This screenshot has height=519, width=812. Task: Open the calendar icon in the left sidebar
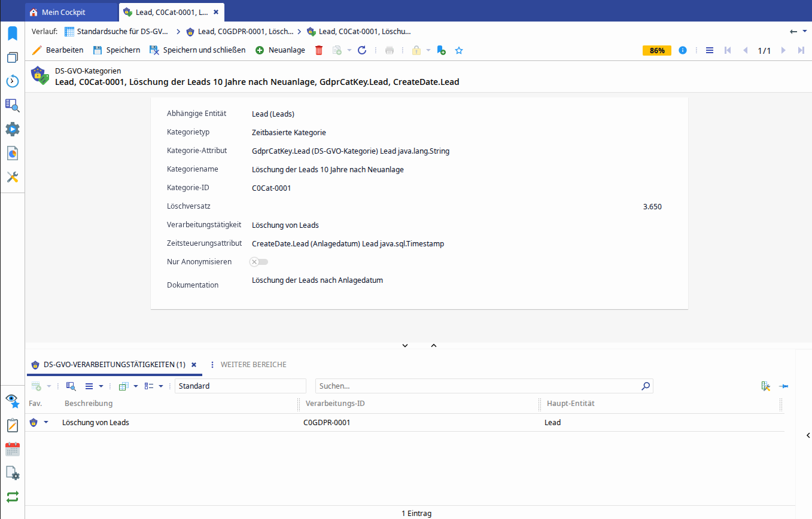tap(12, 449)
